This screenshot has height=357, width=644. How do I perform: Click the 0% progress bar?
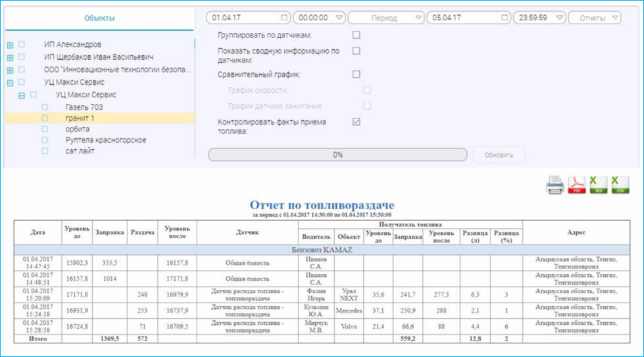pos(337,155)
